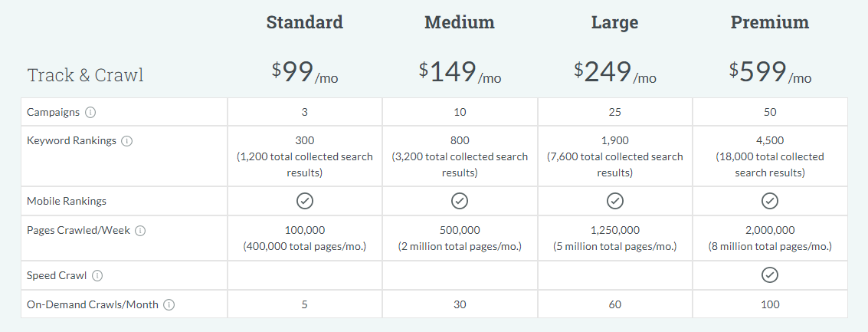
Task: Click Premium plan Speed Crawl checkmark
Action: [769, 275]
